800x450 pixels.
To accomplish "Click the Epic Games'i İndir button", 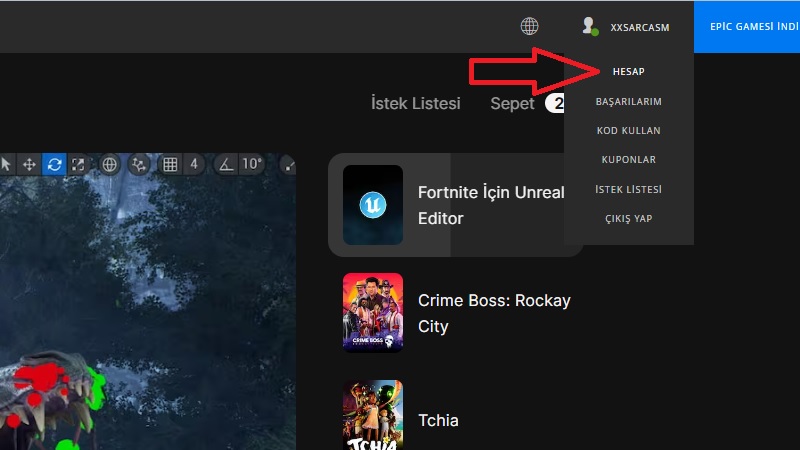I will [x=747, y=27].
